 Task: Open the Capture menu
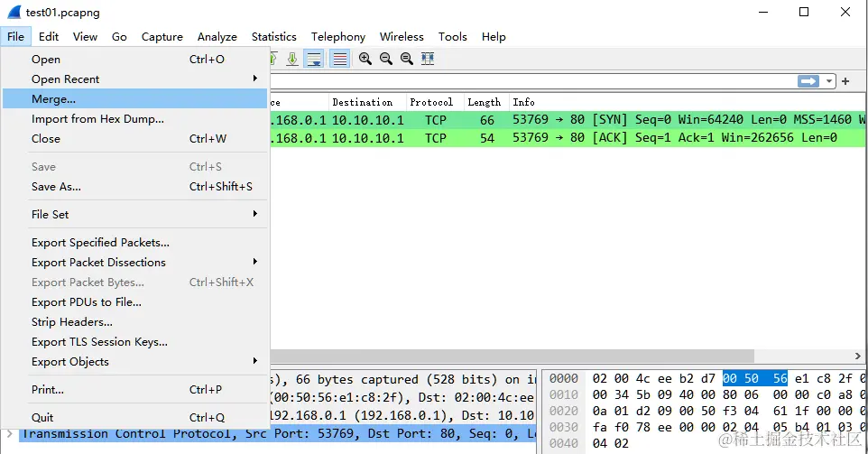coord(162,36)
